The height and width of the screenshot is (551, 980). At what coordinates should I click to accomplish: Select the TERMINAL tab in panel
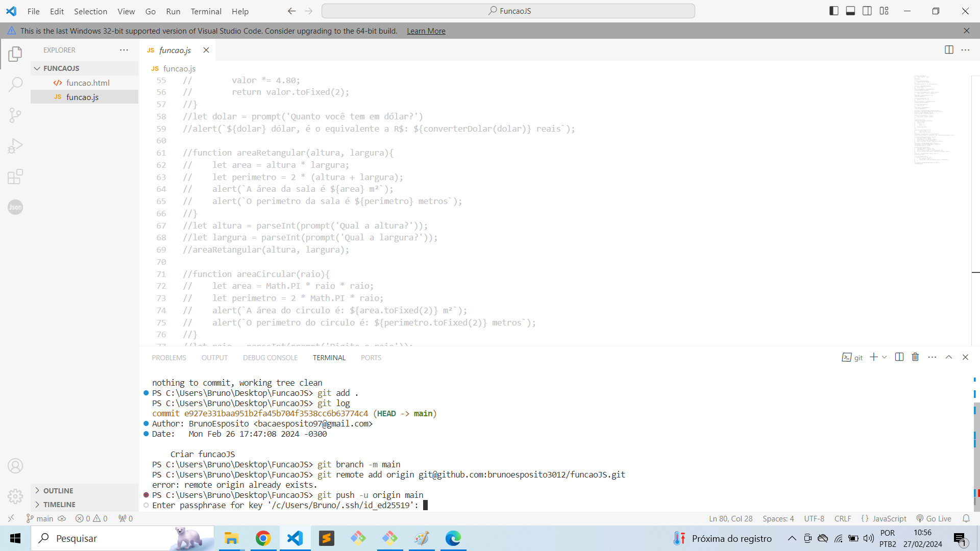[329, 357]
